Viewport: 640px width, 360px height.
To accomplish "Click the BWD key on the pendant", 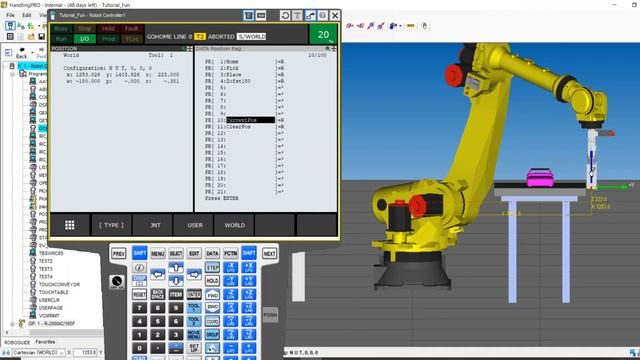I will 212,307.
